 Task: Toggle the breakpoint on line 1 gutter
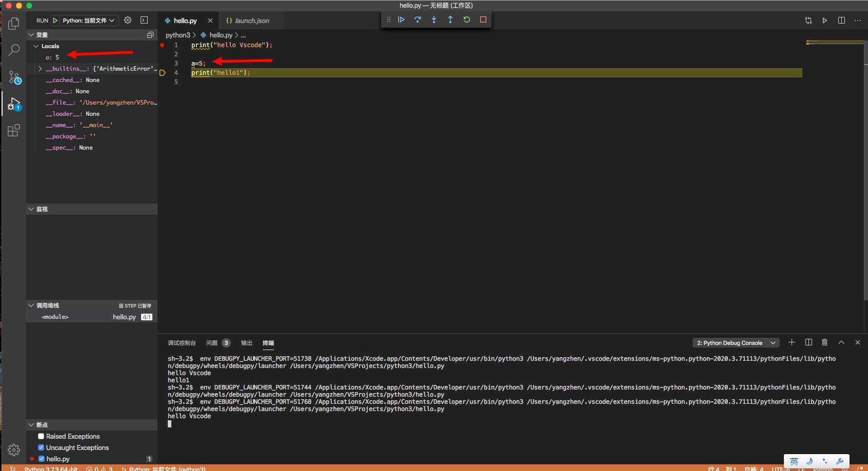point(162,45)
